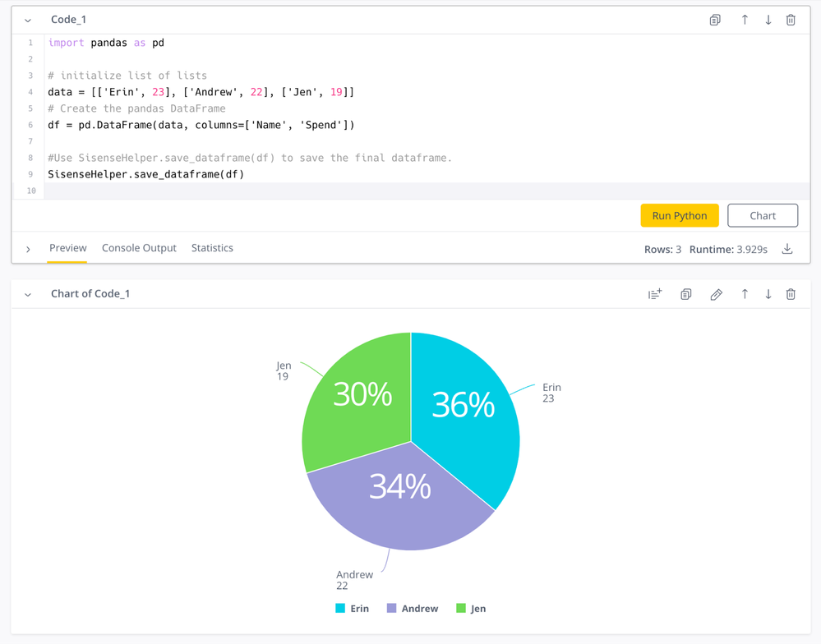Image resolution: width=821 pixels, height=644 pixels.
Task: Delete the Chart of Code_1
Action: pyautogui.click(x=791, y=294)
